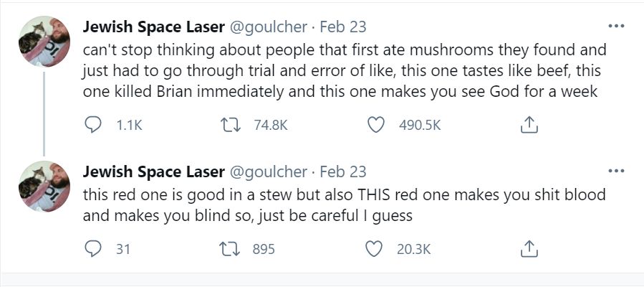
Task: Share the second tweet via upload icon
Action: [529, 249]
